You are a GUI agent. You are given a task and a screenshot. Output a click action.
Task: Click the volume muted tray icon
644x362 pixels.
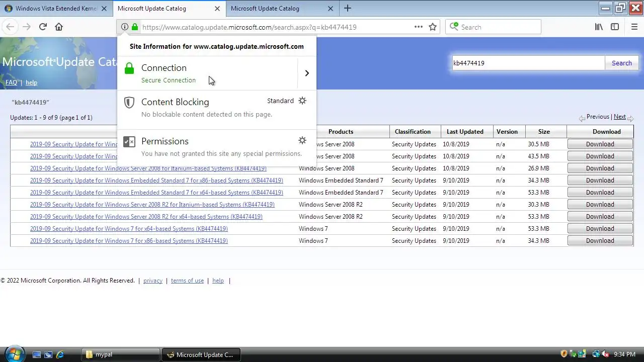pos(606,354)
